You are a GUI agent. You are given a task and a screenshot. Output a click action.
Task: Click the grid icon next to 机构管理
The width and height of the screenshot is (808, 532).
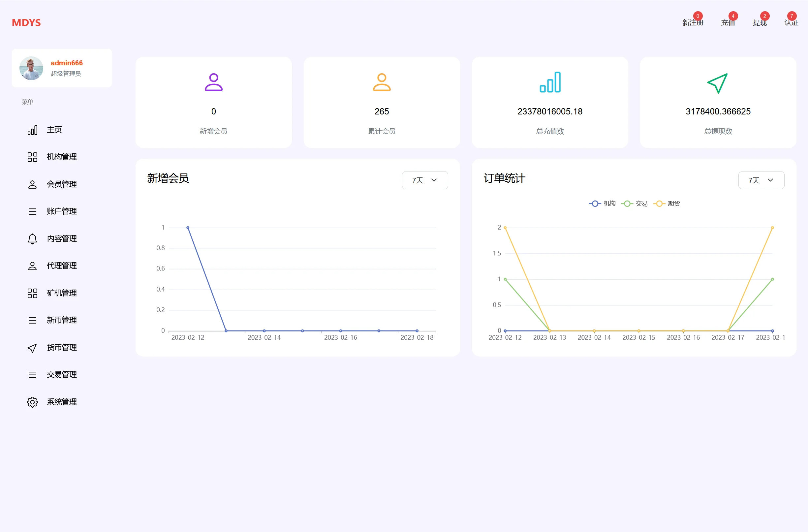point(32,157)
